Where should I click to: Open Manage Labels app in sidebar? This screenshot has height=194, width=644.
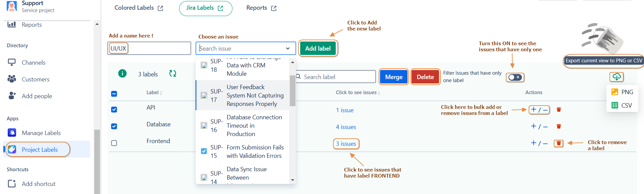pos(41,133)
